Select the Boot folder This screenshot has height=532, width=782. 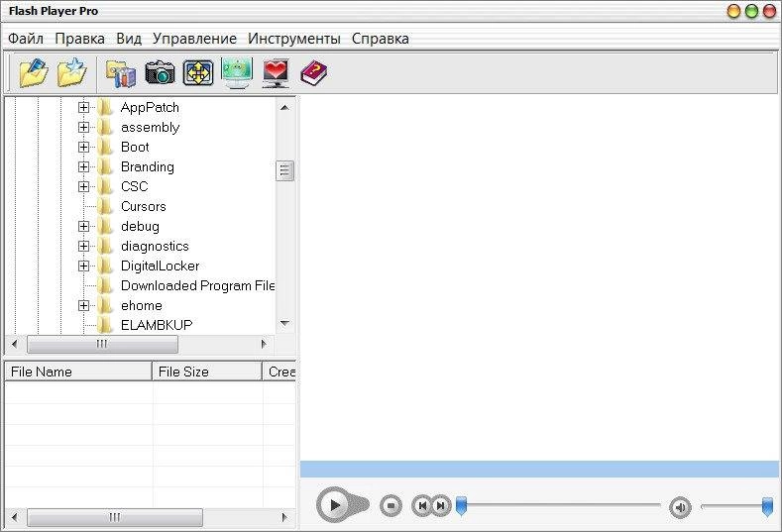135,147
